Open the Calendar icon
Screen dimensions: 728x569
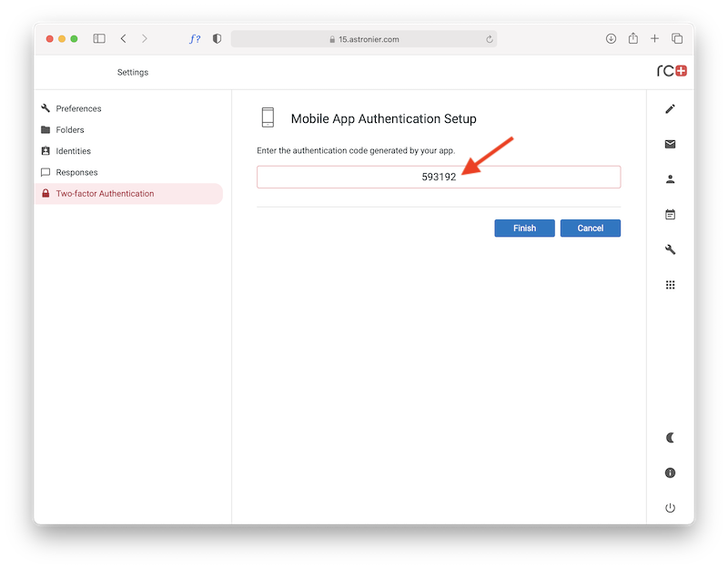coord(670,214)
